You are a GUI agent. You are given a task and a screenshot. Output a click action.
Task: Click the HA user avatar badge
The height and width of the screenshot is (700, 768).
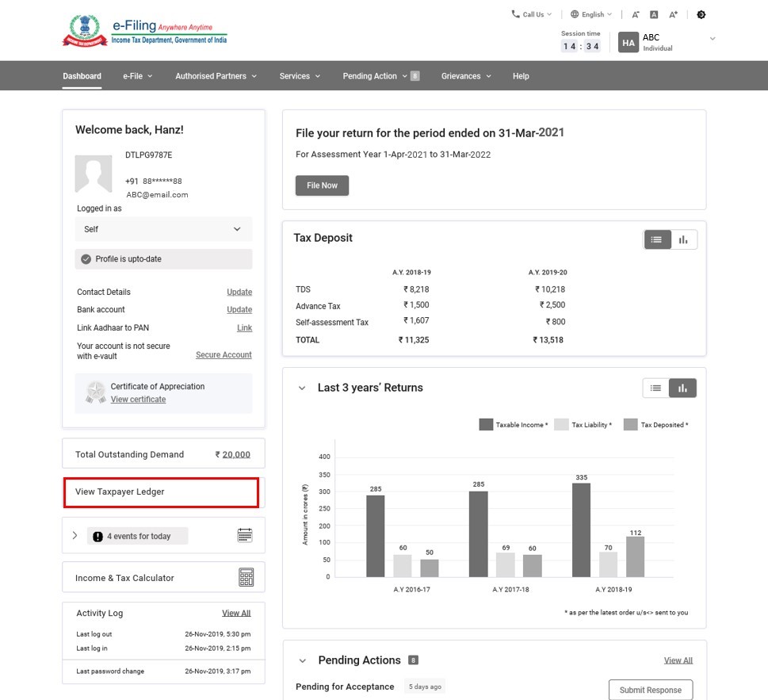(x=629, y=43)
